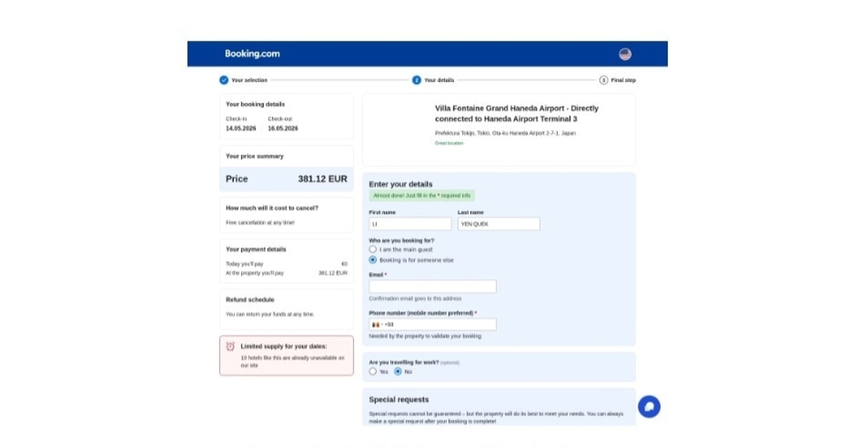Select Booking is for someone else
Viewport: 868px width, 448px height.
coord(373,260)
